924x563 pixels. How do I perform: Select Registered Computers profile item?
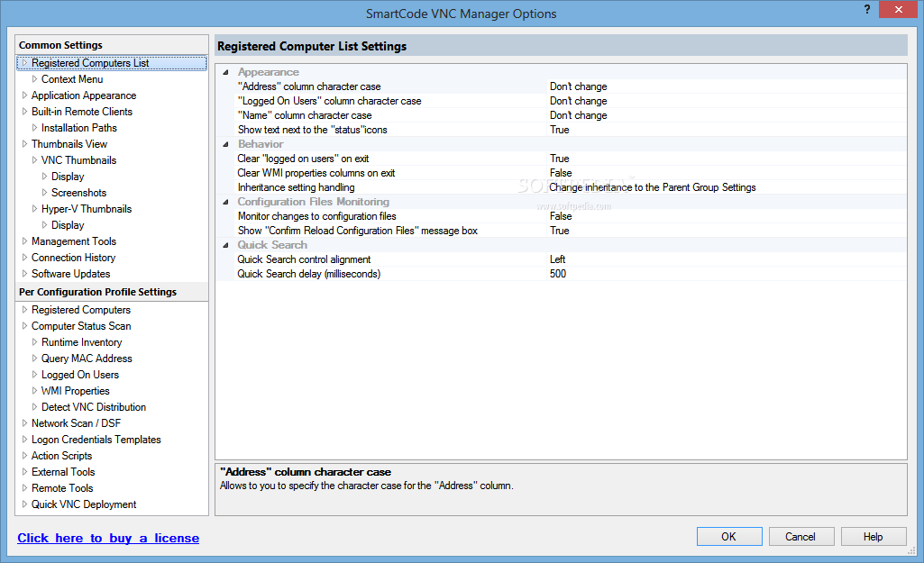(81, 310)
